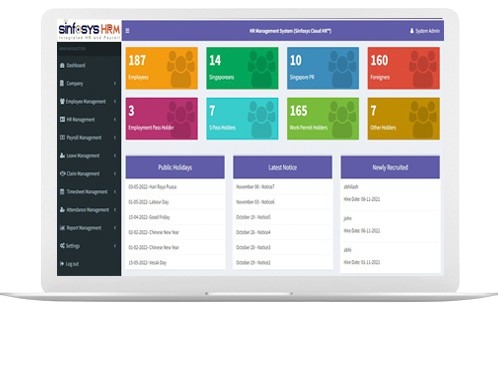Image resolution: width=498 pixels, height=365 pixels.
Task: Click the October 26 - Notice4 row
Action: tap(283, 232)
